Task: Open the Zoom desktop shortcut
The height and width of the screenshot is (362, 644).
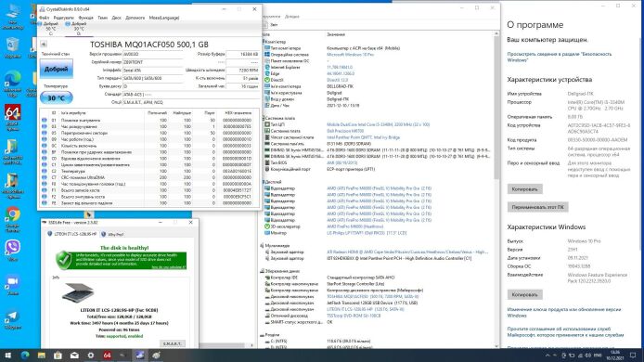Action: [x=13, y=285]
